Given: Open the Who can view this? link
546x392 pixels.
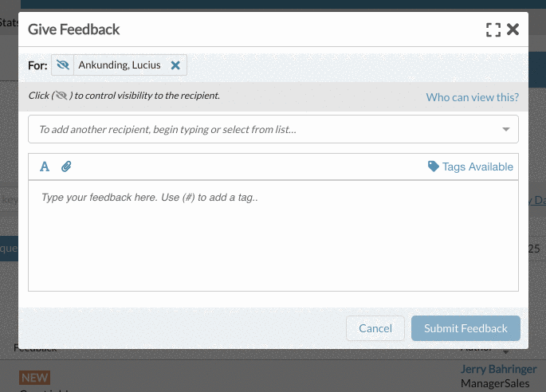Looking at the screenshot, I should (x=472, y=97).
